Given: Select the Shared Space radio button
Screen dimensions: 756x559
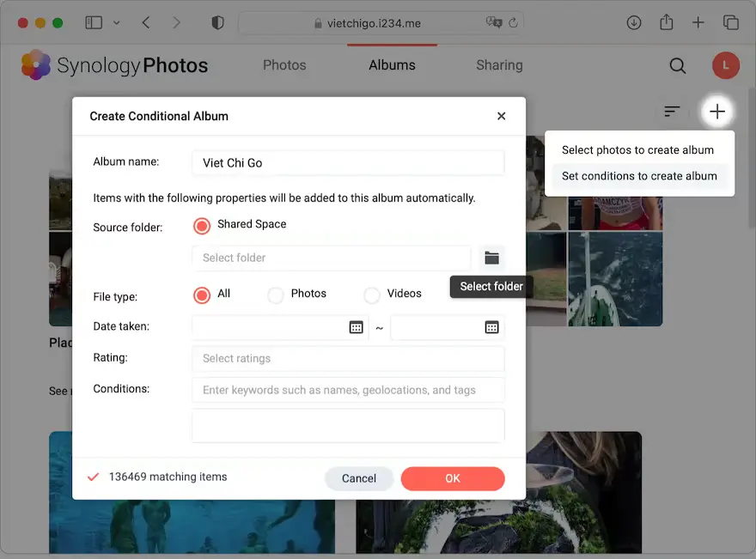Looking at the screenshot, I should click(x=202, y=226).
